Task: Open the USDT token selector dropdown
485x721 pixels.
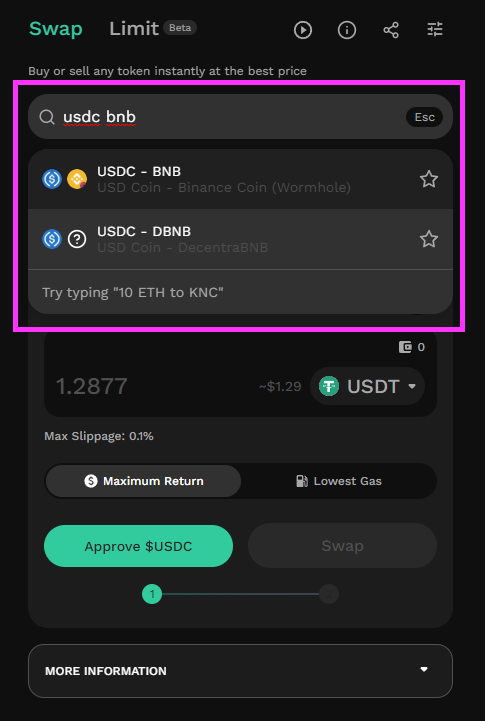Action: click(x=367, y=386)
